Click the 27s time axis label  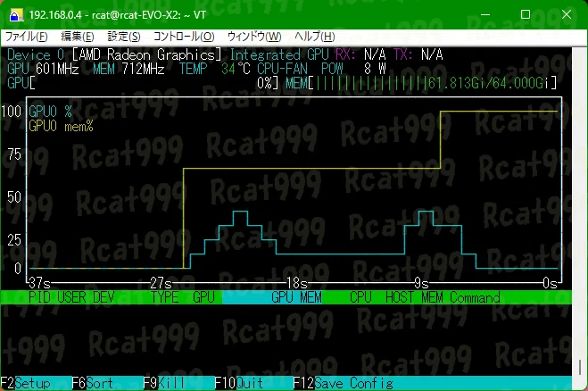161,283
